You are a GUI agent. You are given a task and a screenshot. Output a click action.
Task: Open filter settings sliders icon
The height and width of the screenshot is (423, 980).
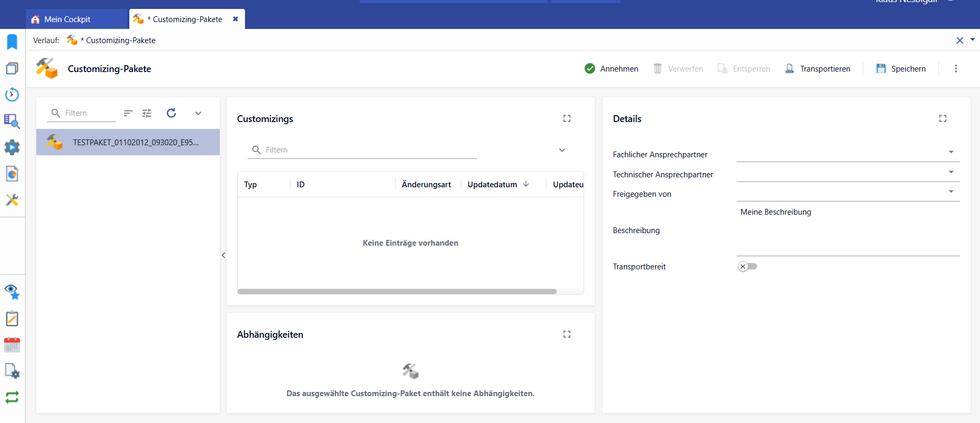147,113
